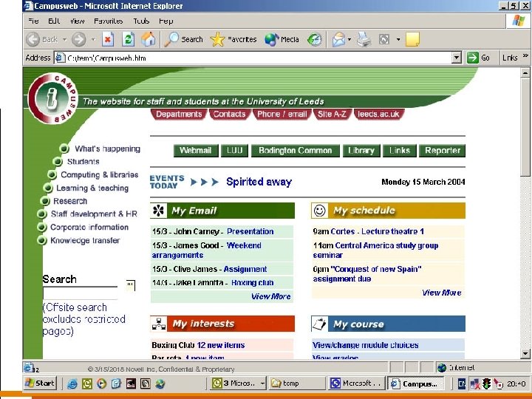Open Bodington Common button
The width and height of the screenshot is (532, 399).
coord(295,151)
